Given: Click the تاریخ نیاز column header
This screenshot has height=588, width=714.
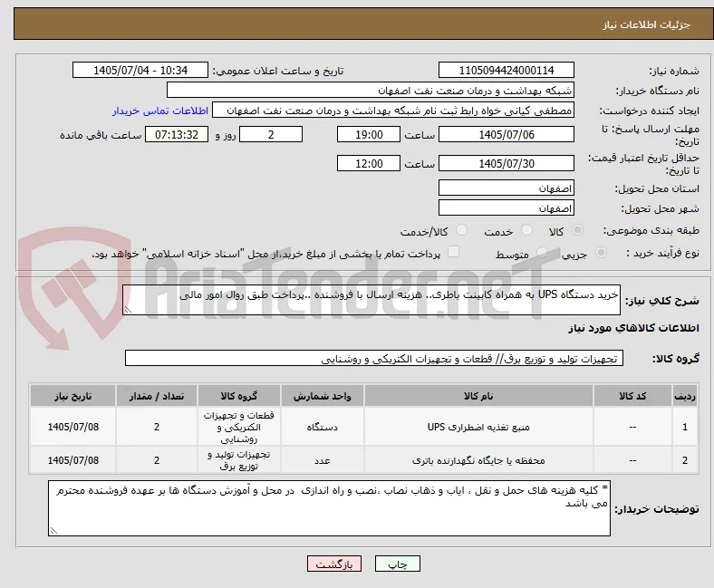Looking at the screenshot, I should click(x=72, y=396).
